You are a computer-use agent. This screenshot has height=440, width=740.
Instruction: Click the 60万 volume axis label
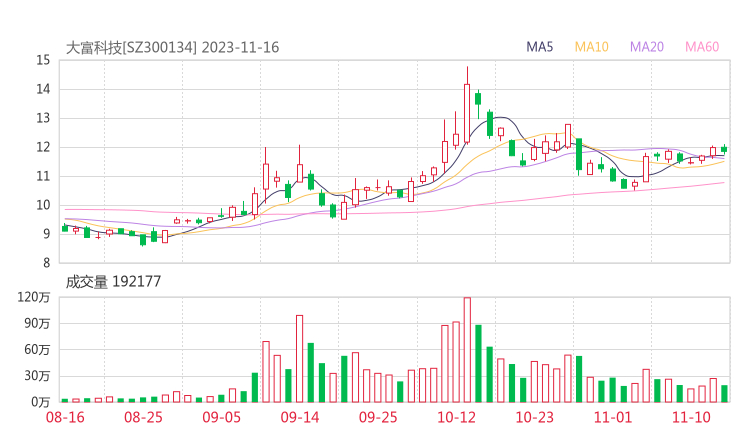click(x=37, y=350)
